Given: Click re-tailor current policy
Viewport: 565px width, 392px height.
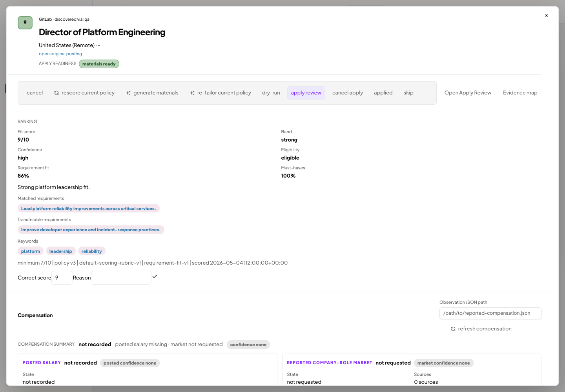Looking at the screenshot, I should click(221, 93).
